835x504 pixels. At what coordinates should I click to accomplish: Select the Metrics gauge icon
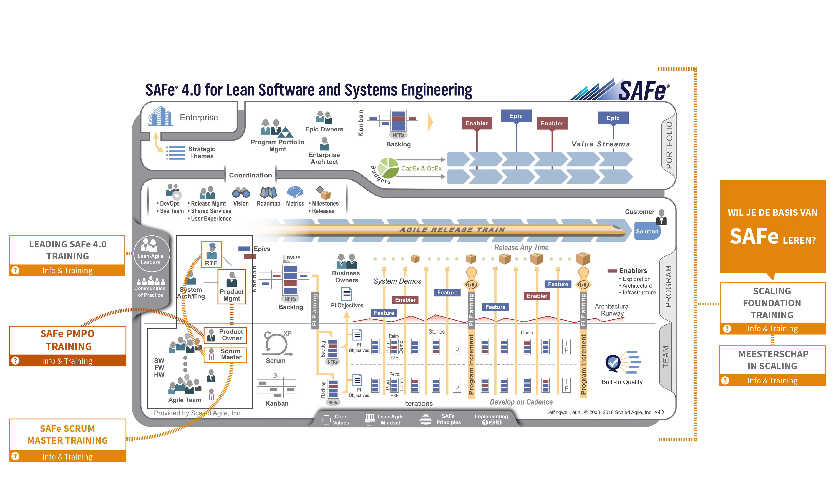pos(295,192)
